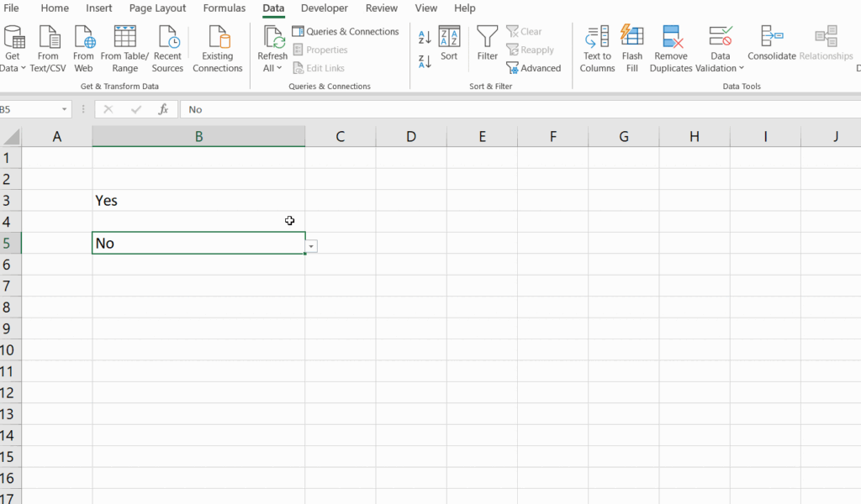Click Queries & Connections button
Screen dimensions: 861x504
pos(346,32)
